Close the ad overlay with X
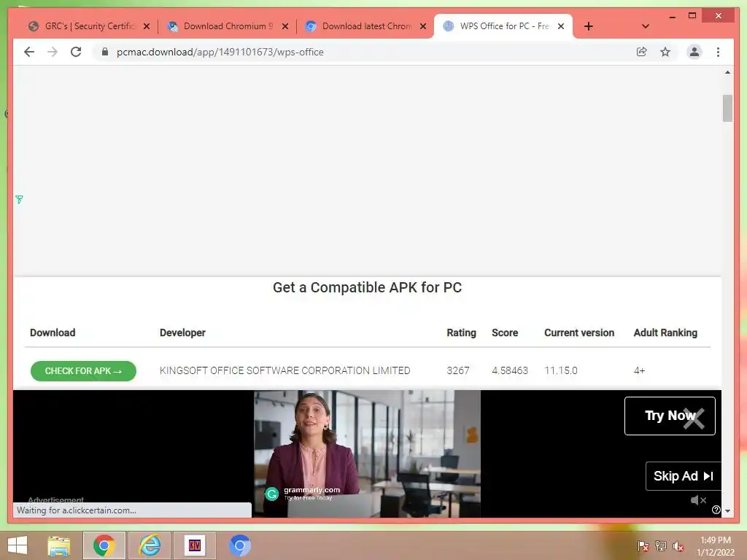The width and height of the screenshot is (747, 560). coord(694,419)
